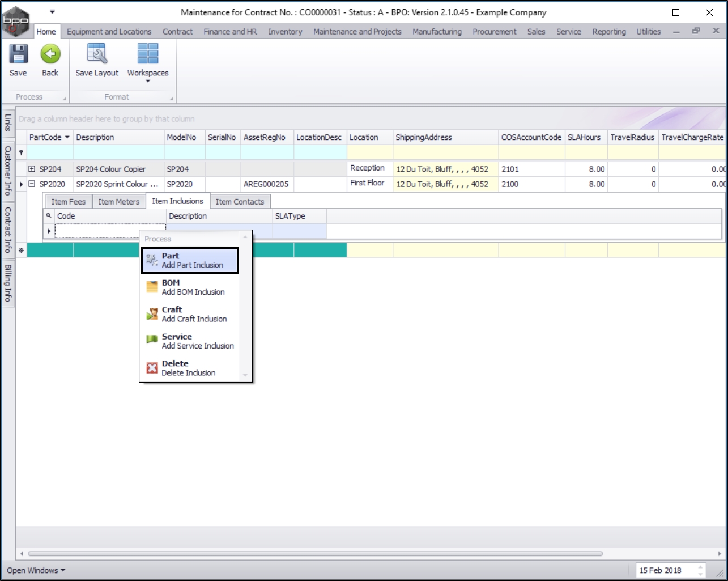Click the Craft person icon
The width and height of the screenshot is (728, 581).
tap(152, 315)
